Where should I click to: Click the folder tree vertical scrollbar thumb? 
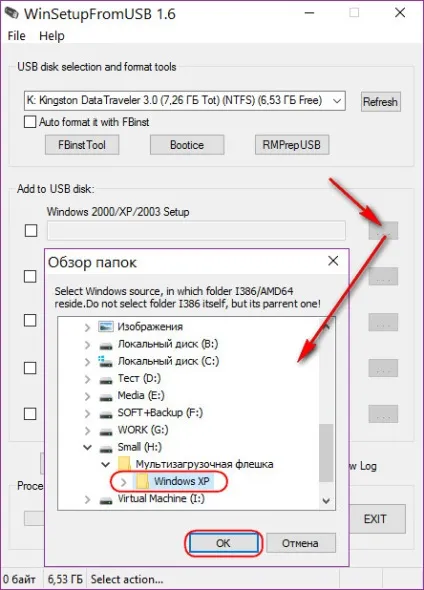[x=326, y=453]
